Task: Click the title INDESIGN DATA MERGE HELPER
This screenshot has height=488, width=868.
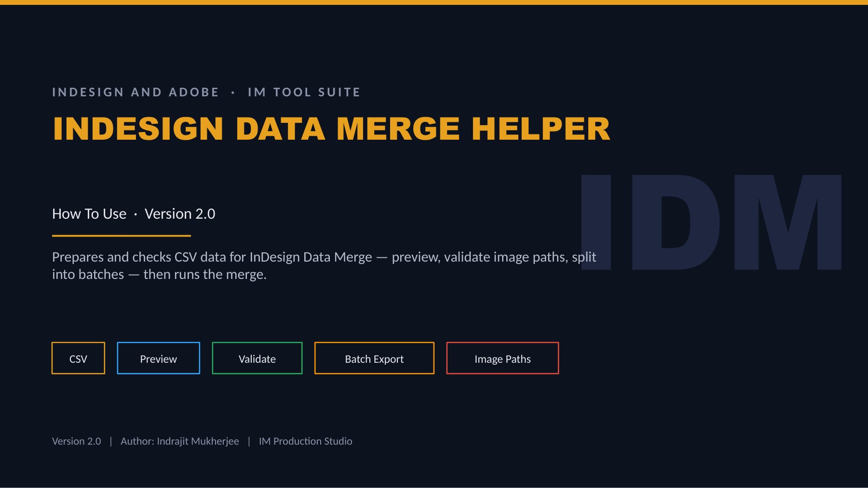Action: (x=331, y=129)
